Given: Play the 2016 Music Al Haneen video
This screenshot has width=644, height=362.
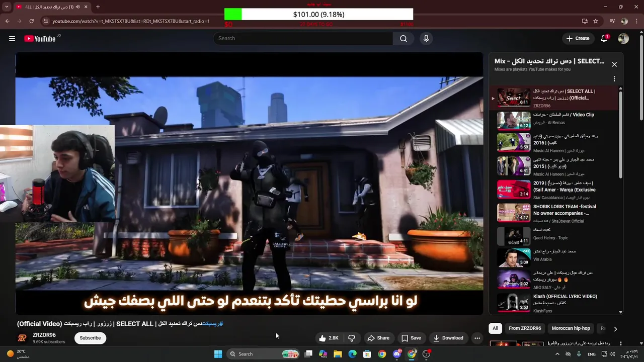Looking at the screenshot, I should coord(553,142).
